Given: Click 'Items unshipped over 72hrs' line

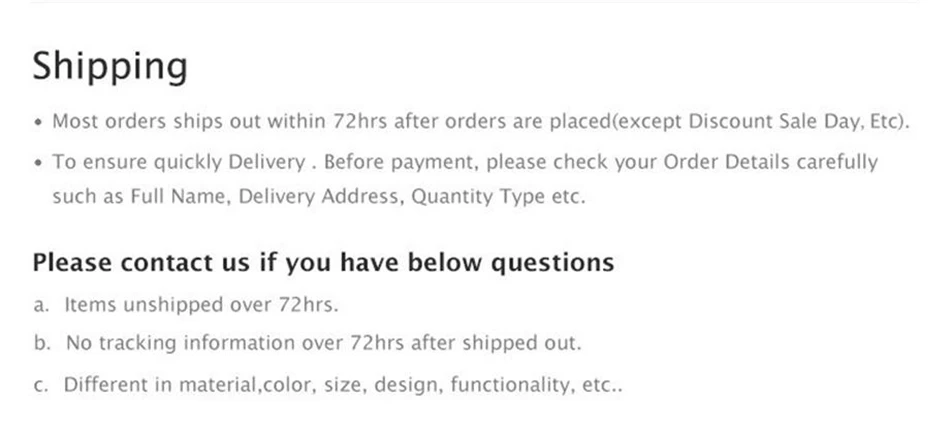Looking at the screenshot, I should click(201, 304).
